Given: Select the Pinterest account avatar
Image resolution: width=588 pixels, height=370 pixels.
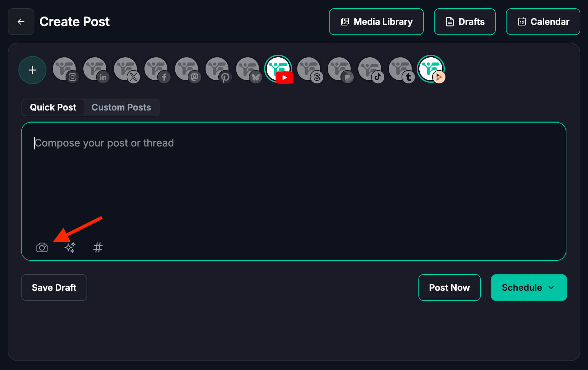Looking at the screenshot, I should coord(217,69).
